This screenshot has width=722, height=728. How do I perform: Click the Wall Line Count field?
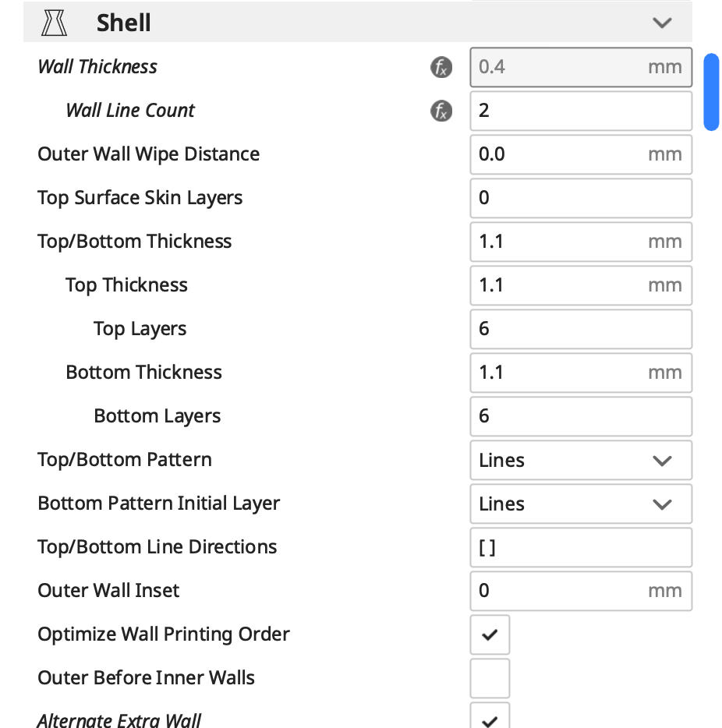tap(581, 111)
